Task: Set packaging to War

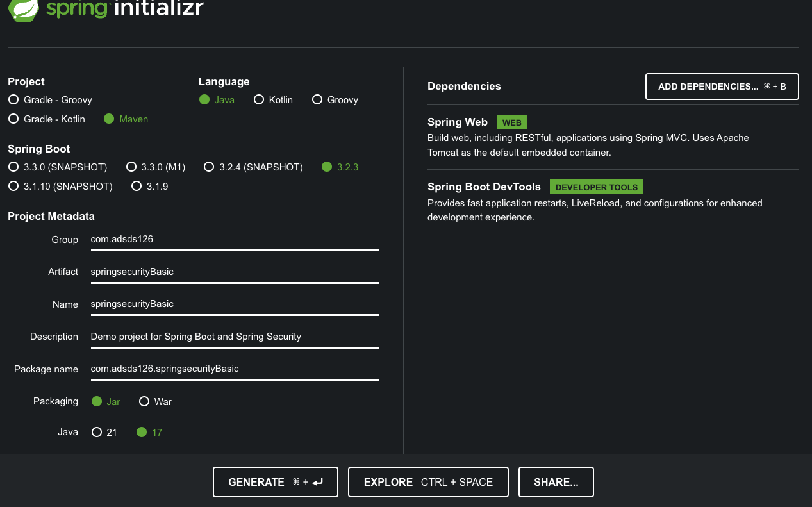Action: (x=155, y=402)
